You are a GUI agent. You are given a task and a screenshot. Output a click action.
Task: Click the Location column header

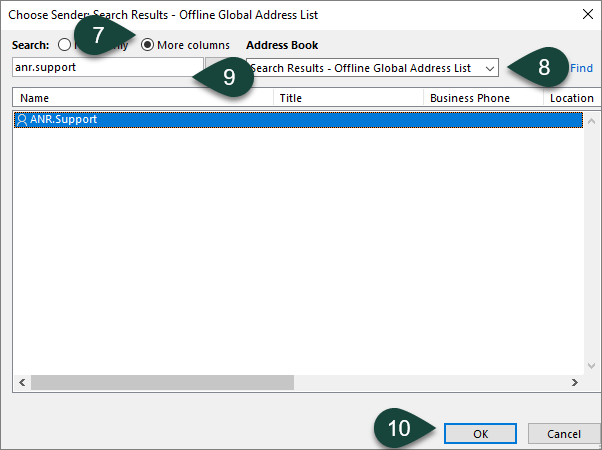coord(571,98)
